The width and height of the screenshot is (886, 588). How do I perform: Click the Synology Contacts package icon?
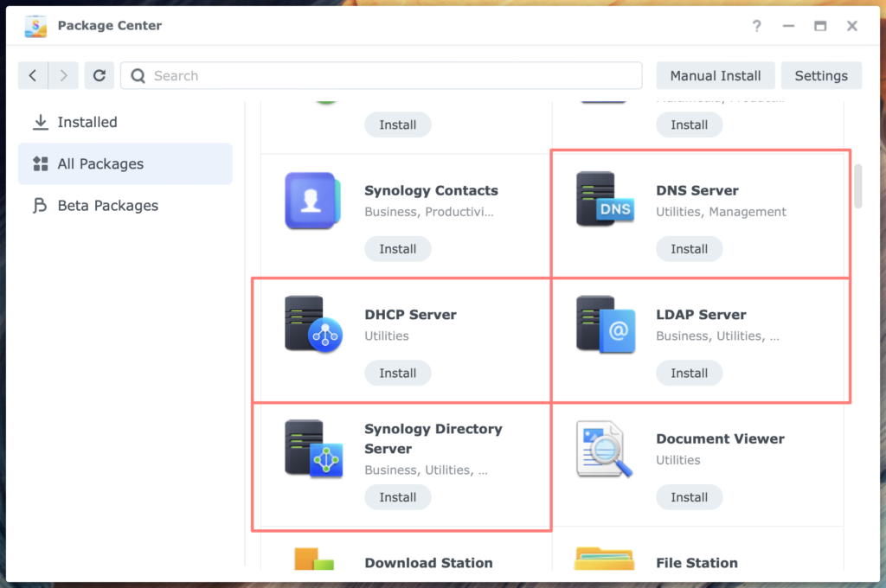coord(311,199)
